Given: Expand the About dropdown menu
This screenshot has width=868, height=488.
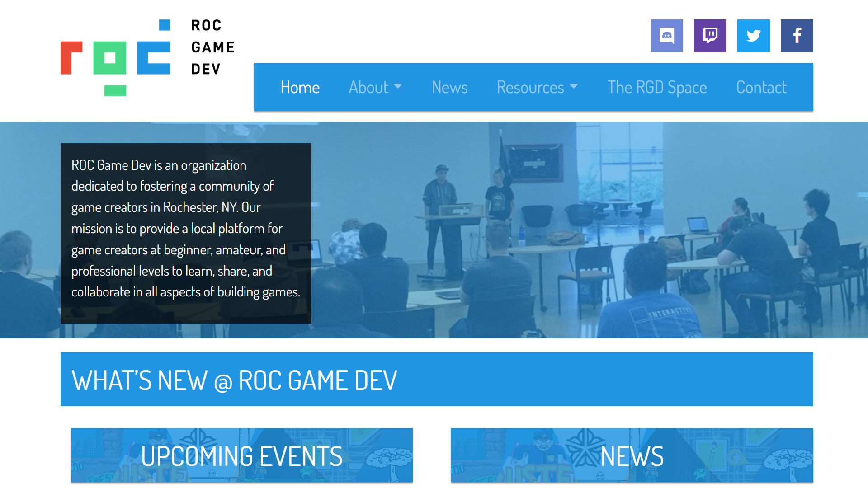Looking at the screenshot, I should [375, 87].
